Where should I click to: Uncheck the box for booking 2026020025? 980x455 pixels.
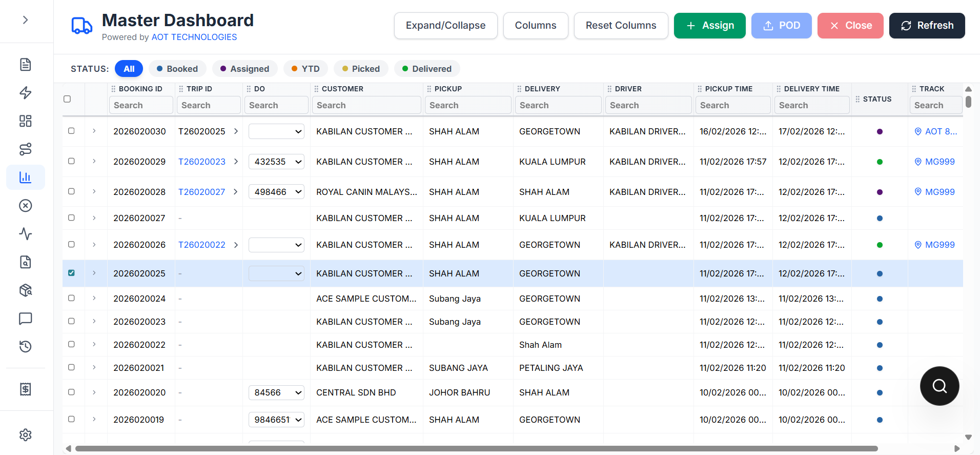(x=71, y=273)
